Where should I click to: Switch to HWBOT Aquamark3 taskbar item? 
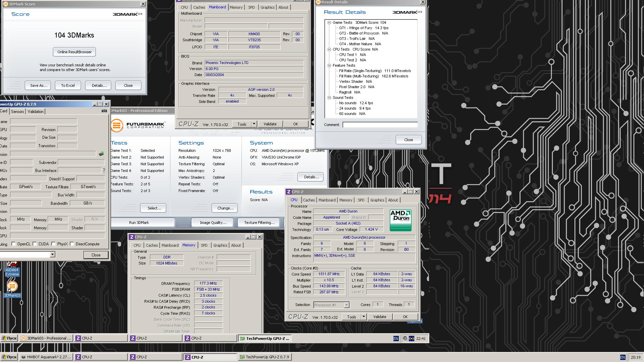pos(46,357)
